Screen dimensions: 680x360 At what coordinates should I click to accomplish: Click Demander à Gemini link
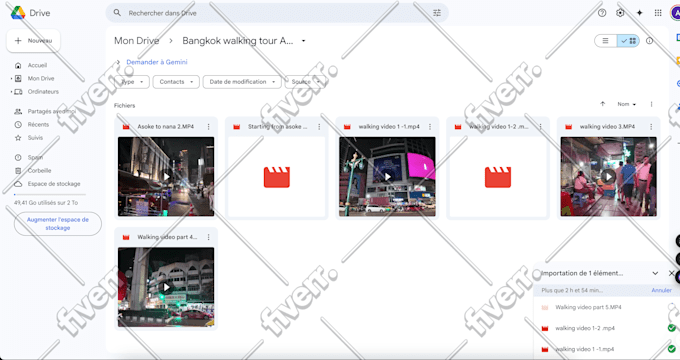tap(157, 62)
